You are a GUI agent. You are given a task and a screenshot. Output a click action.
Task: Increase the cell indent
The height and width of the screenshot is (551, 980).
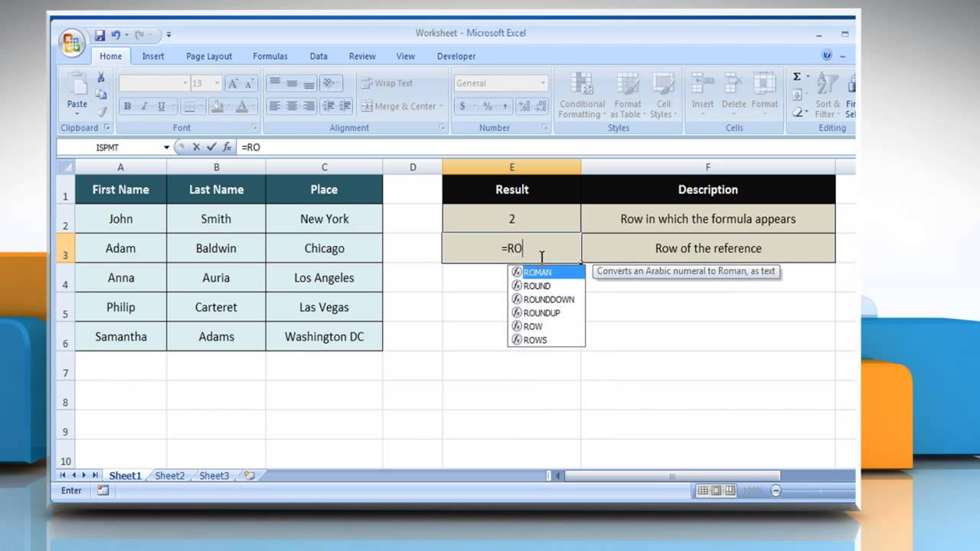tap(345, 106)
